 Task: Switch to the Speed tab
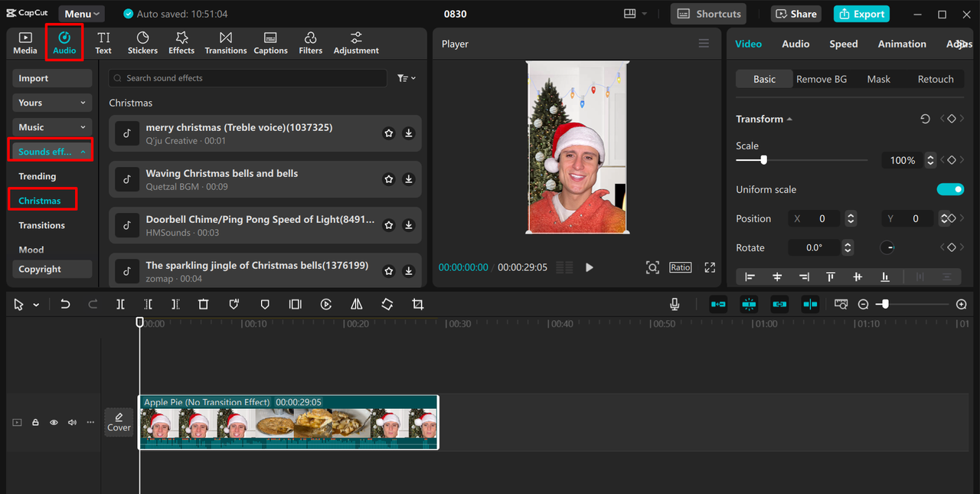point(843,44)
